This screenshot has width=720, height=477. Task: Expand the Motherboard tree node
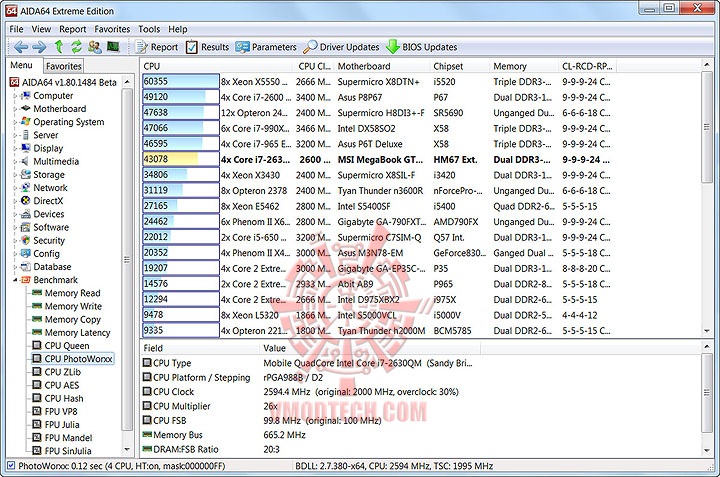(x=15, y=109)
